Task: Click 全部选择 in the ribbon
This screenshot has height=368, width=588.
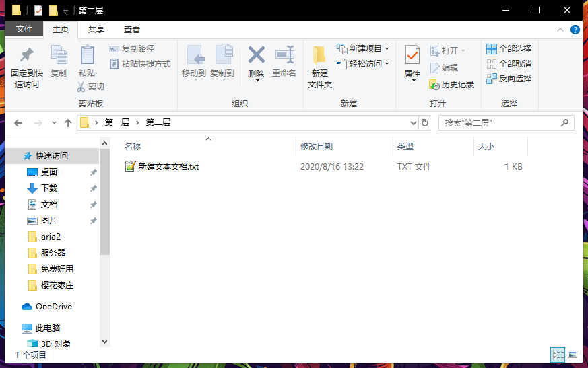Action: click(x=509, y=49)
